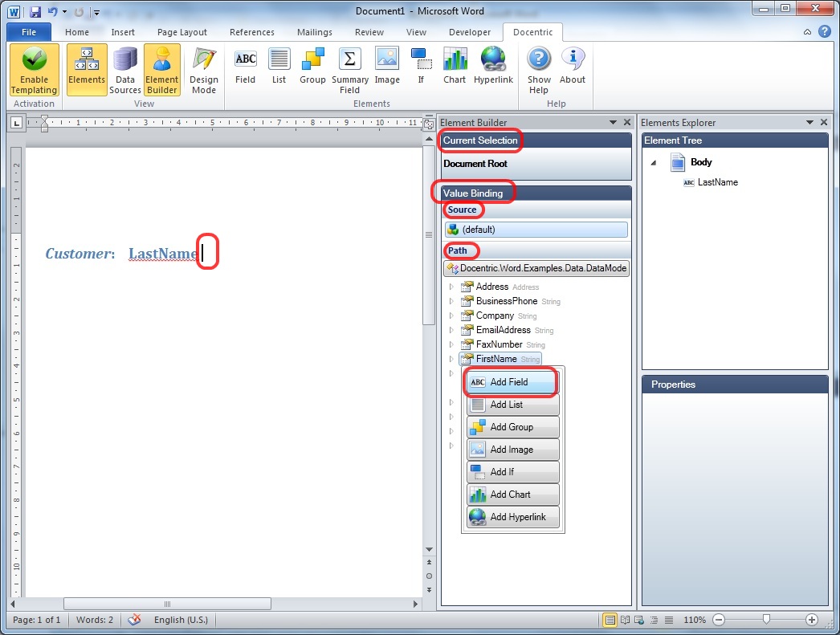
Task: Collapse the Body node in Element Tree
Action: pos(654,163)
